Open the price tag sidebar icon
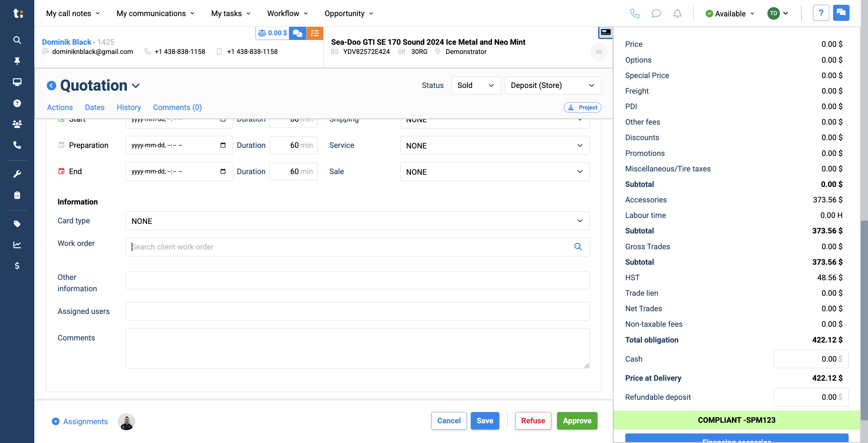868x443 pixels. [17, 224]
